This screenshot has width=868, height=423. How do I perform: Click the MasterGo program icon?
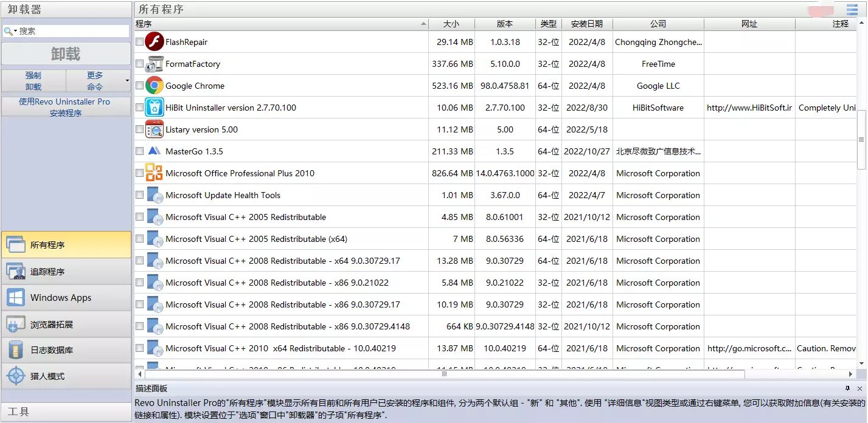155,151
